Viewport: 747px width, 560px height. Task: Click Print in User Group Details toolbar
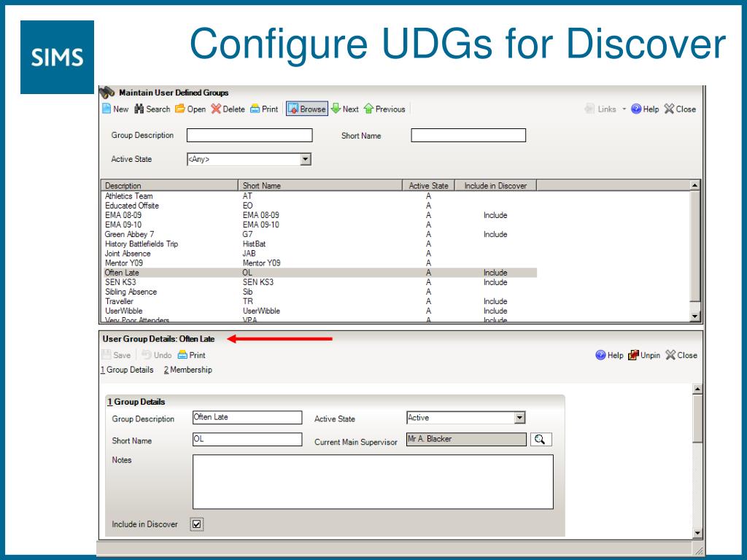(192, 355)
